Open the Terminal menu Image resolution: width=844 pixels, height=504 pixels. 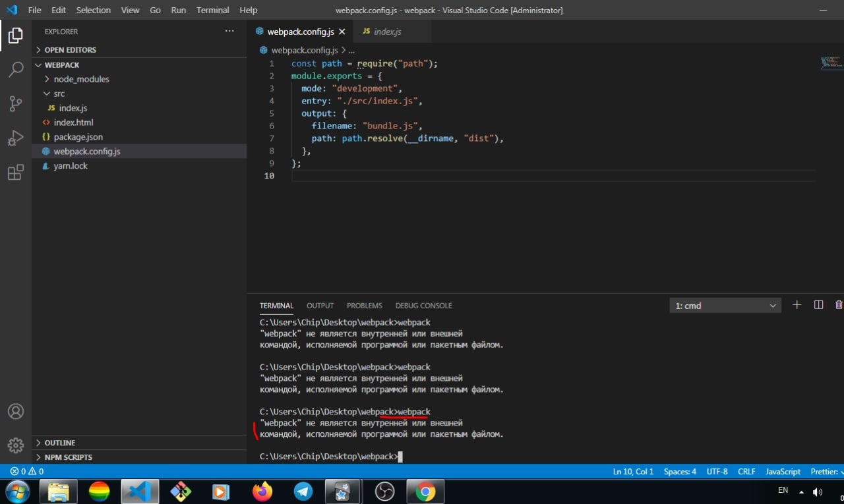coord(213,10)
